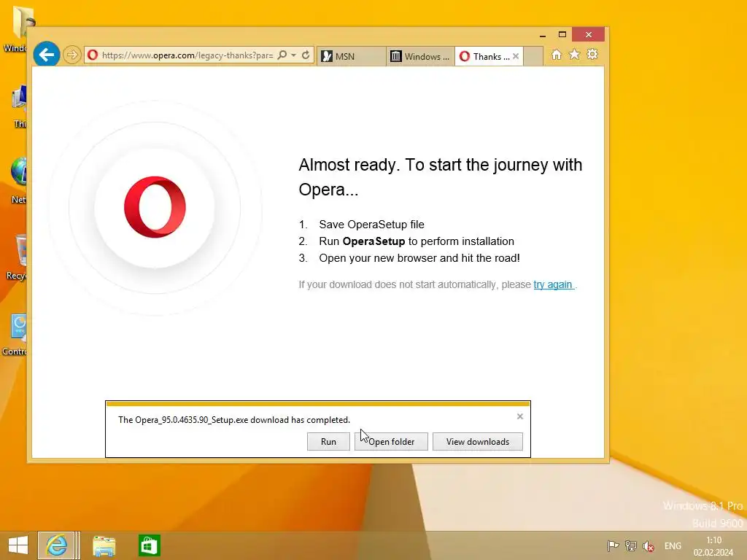747x560 pixels.
Task: Select the Control Panel desktop icon
Action: 15,335
